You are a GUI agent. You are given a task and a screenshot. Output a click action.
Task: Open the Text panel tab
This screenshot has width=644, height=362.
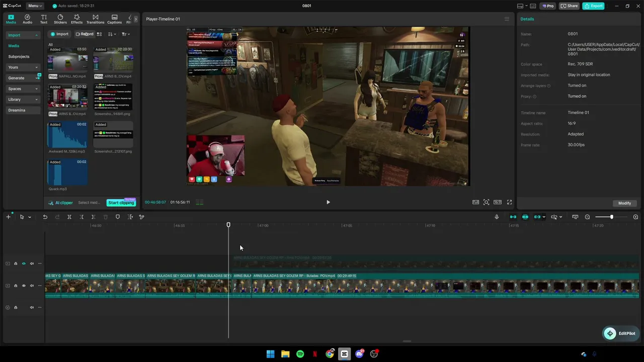pos(44,19)
